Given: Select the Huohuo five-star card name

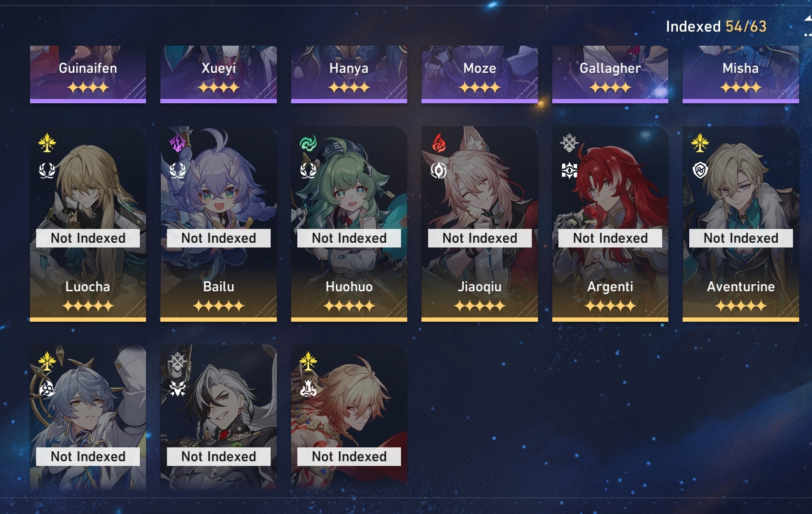Looking at the screenshot, I should click(349, 287).
